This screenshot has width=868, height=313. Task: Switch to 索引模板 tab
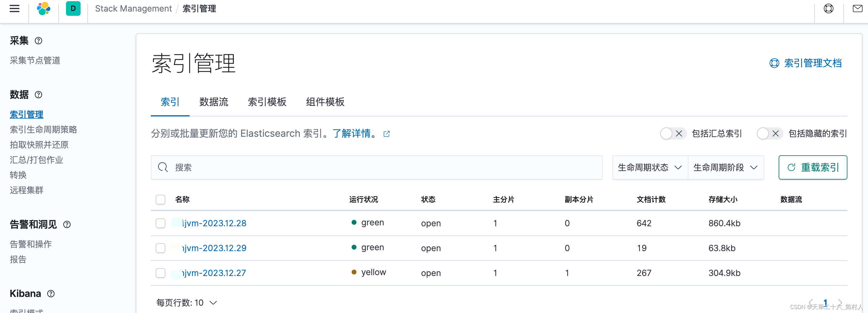(x=267, y=102)
